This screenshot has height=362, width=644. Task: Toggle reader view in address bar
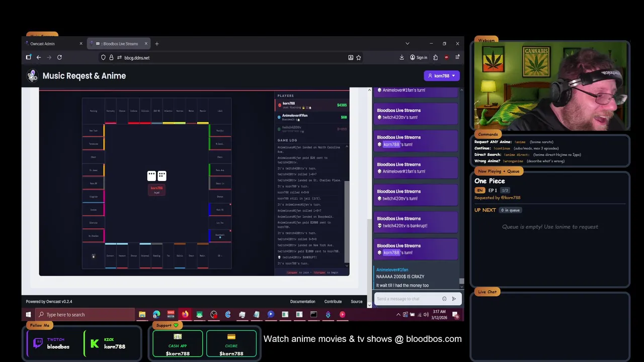[x=351, y=58]
